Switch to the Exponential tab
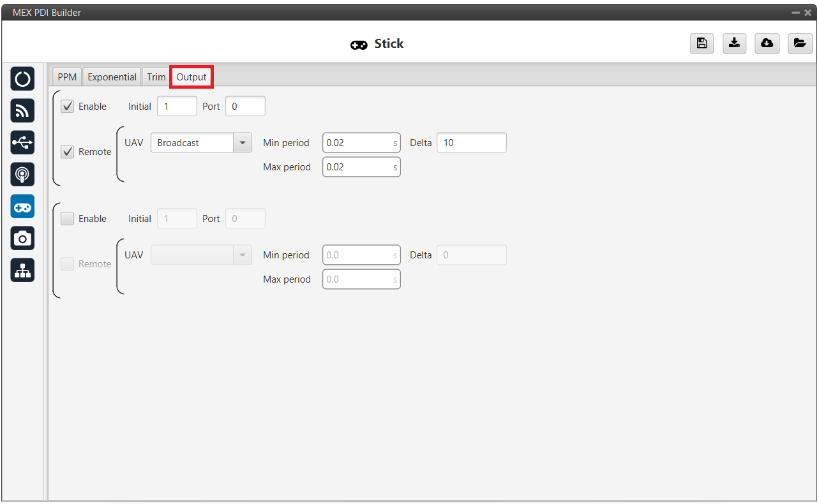Viewport: 819px width, 504px height. click(112, 77)
